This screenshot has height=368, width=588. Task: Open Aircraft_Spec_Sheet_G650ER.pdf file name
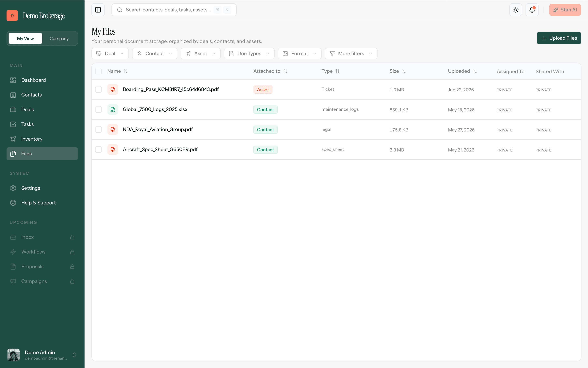pos(160,149)
